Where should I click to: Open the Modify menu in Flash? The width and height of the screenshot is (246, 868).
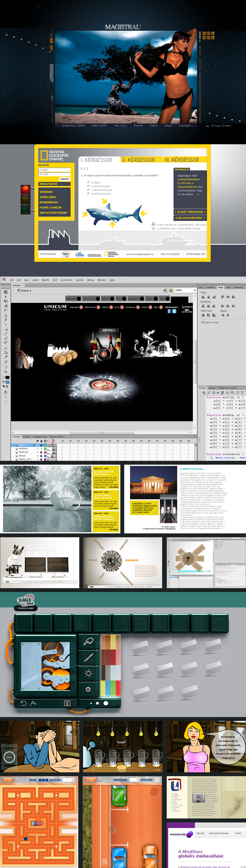tap(45, 280)
